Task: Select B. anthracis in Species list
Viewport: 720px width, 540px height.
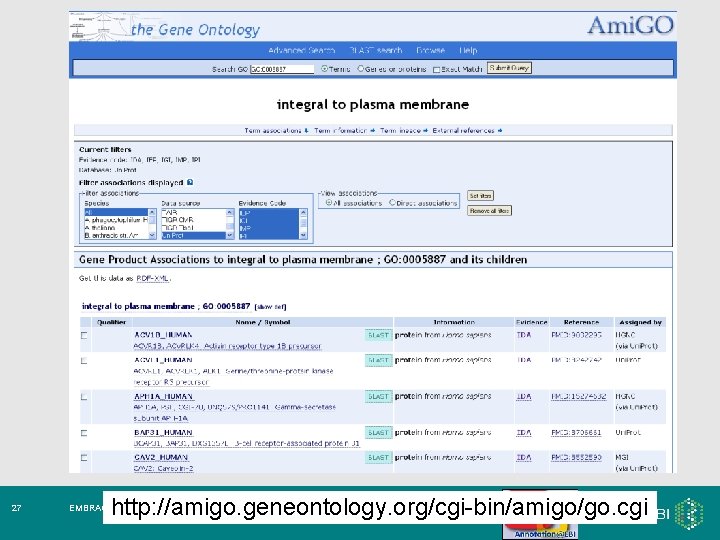Action: [x=116, y=235]
